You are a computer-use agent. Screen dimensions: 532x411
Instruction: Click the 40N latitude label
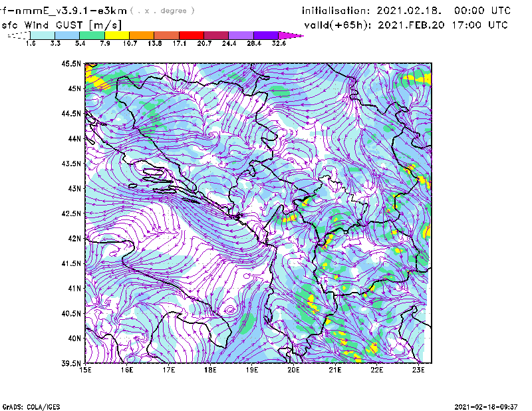pos(74,338)
